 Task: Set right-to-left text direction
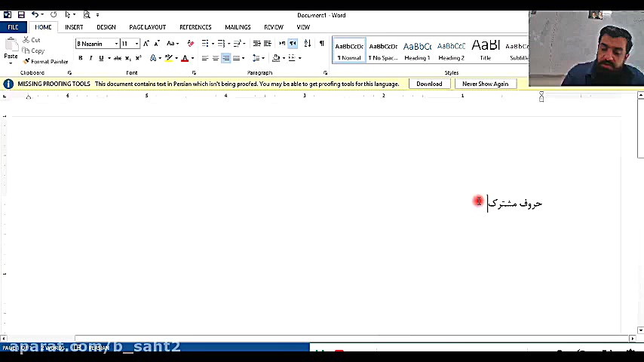293,43
